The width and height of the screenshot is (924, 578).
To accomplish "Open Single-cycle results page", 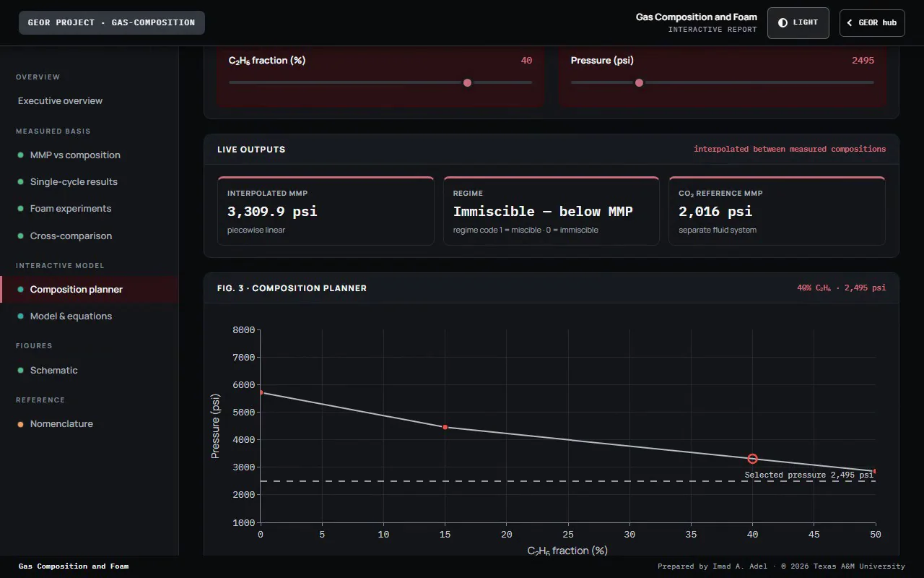I will pos(90,181).
